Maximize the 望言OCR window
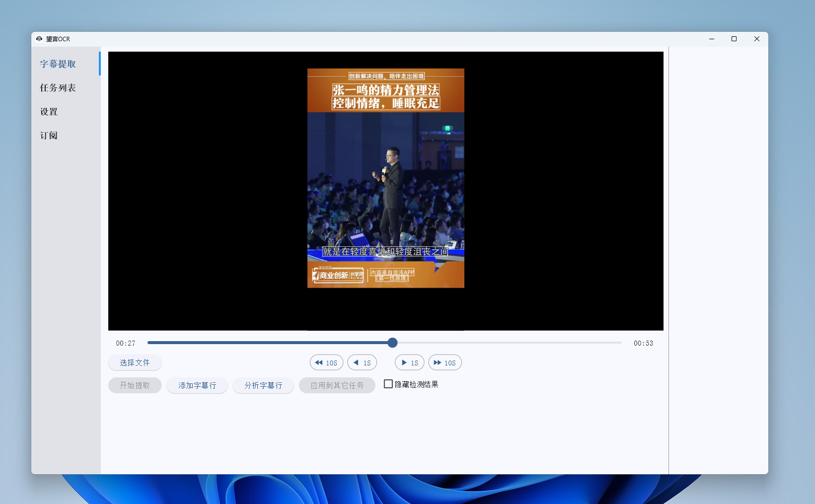Screen dimensions: 815x504 (x=734, y=39)
